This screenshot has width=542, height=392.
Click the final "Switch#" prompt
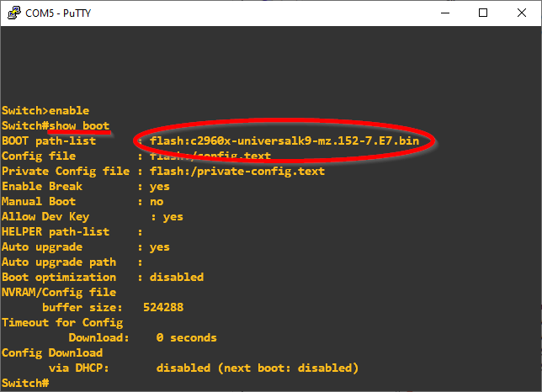[x=25, y=384]
